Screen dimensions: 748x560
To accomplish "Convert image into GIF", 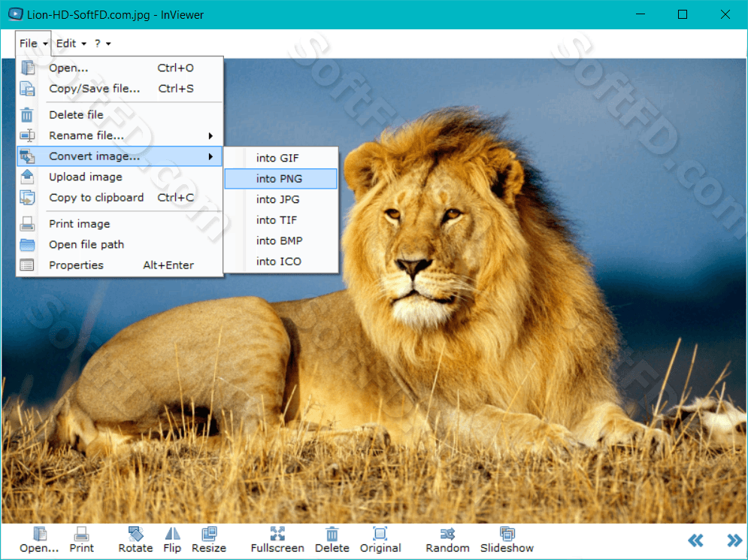I will (281, 158).
